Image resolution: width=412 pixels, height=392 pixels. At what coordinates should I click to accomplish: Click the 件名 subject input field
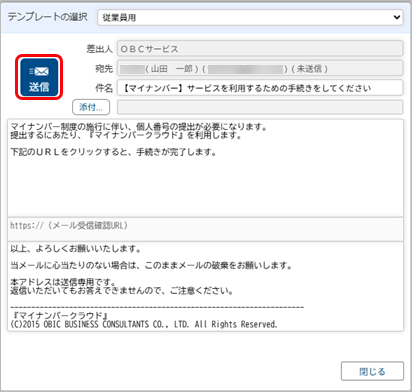[260, 88]
